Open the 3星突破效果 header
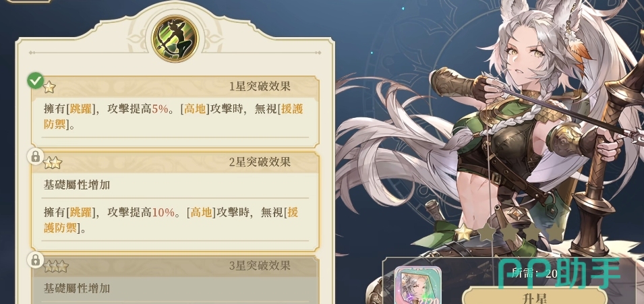Viewport: 644px width, 304px height. point(175,266)
